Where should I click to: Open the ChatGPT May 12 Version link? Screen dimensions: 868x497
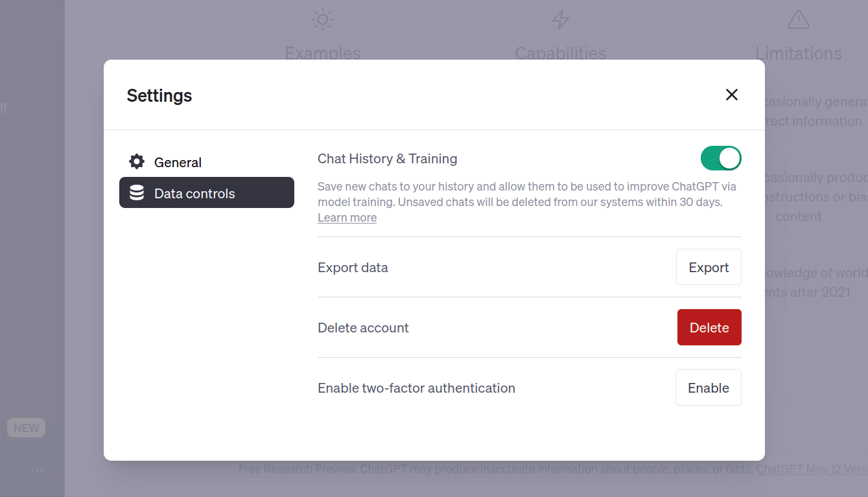812,468
